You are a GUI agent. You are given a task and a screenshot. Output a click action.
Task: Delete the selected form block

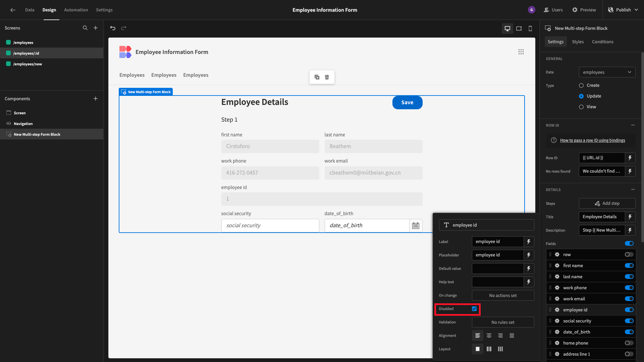coord(327,77)
